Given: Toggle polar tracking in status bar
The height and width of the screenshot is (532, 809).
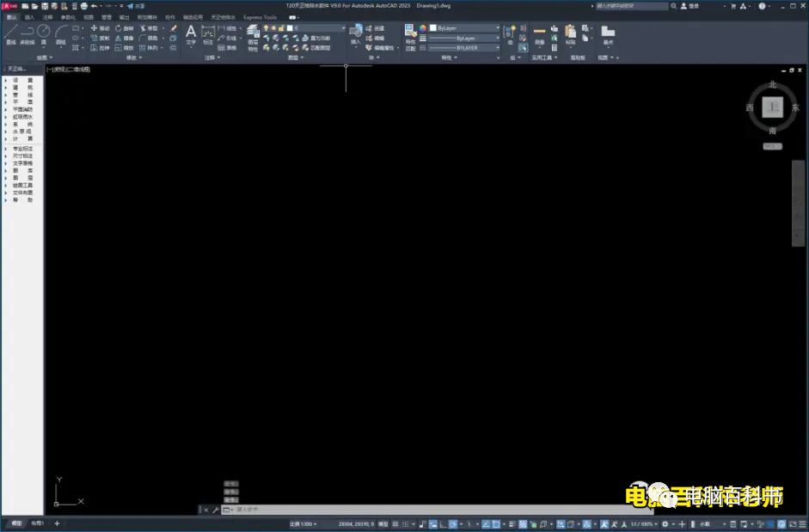Looking at the screenshot, I should pyautogui.click(x=453, y=523).
